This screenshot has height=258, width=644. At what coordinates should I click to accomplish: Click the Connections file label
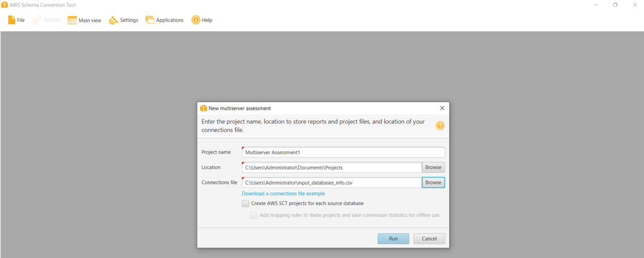point(219,183)
